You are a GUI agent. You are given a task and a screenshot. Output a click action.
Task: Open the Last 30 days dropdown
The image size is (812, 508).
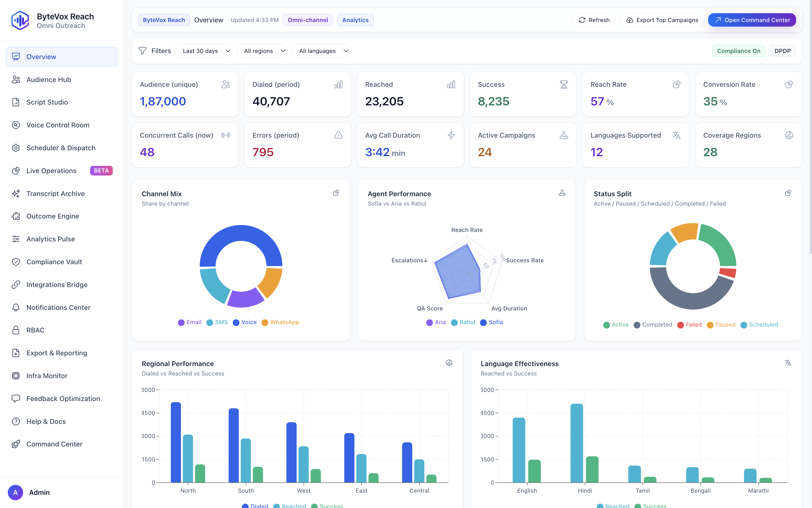204,51
